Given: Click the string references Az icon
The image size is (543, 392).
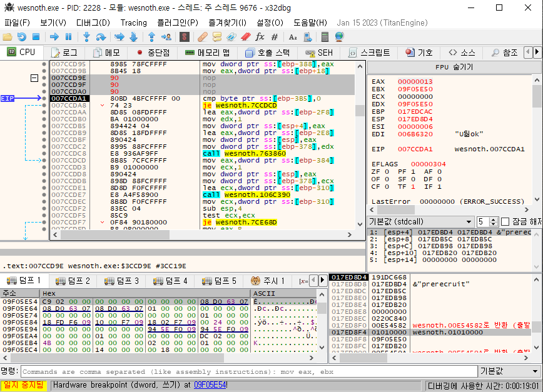Looking at the screenshot, I should [293, 37].
